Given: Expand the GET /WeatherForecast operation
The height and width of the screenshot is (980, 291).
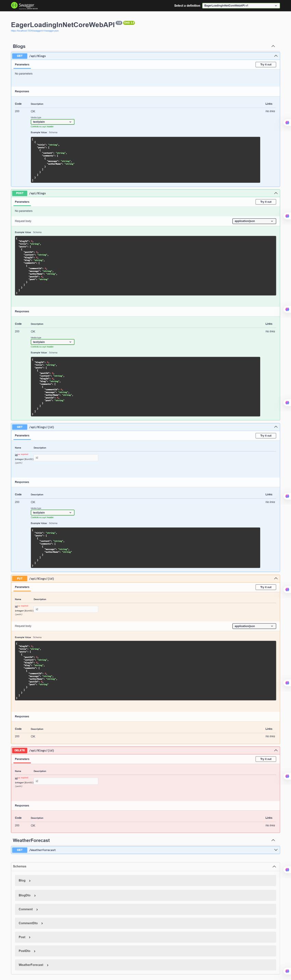Looking at the screenshot, I should pos(276,850).
